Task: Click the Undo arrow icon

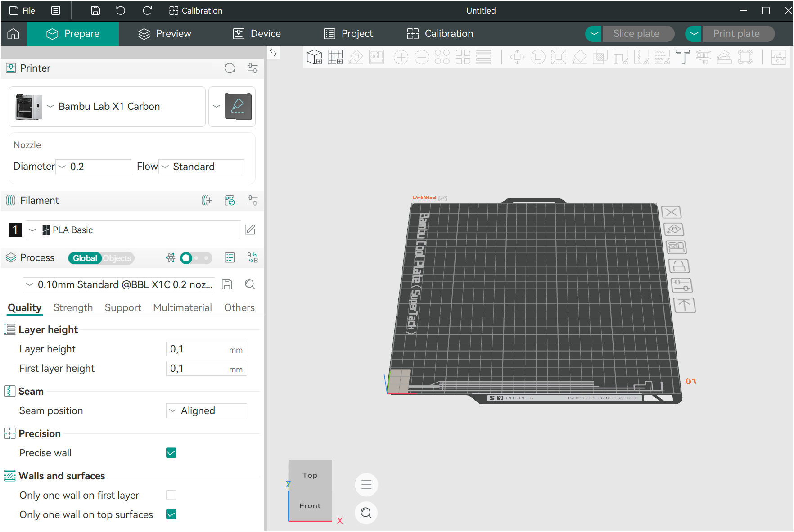Action: click(121, 10)
